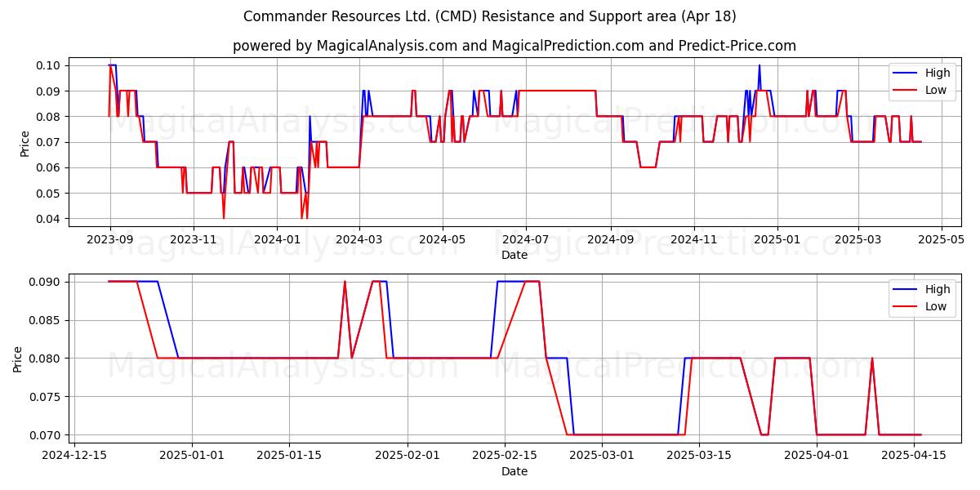Click the 2024-11 date tick label

point(693,239)
